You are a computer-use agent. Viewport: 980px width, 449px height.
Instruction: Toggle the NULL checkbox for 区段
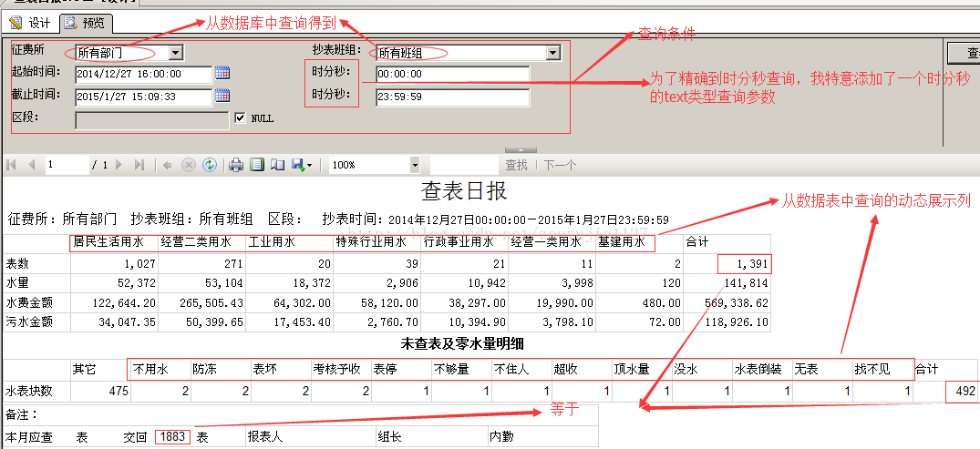240,117
